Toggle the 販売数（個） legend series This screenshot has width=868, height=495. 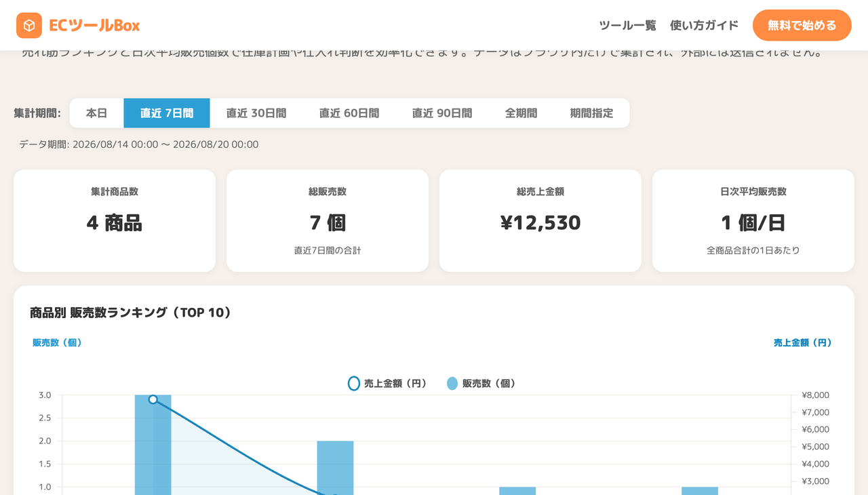481,384
